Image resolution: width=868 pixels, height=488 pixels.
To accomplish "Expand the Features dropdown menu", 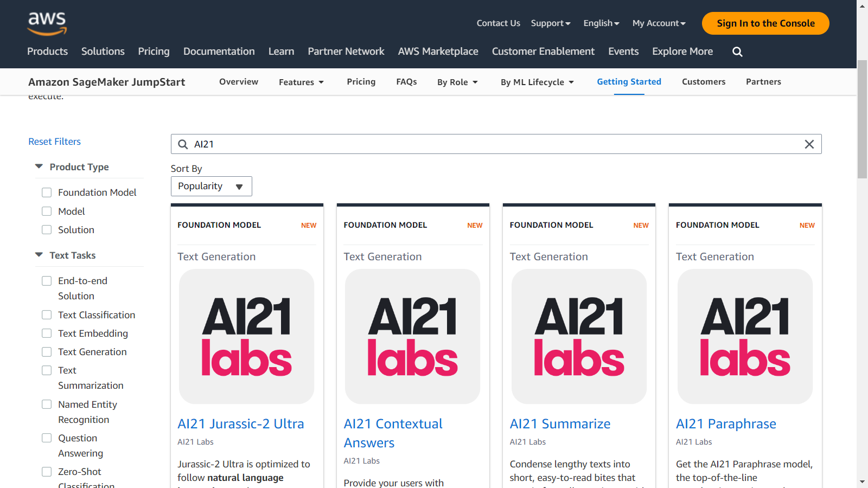I will click(301, 82).
